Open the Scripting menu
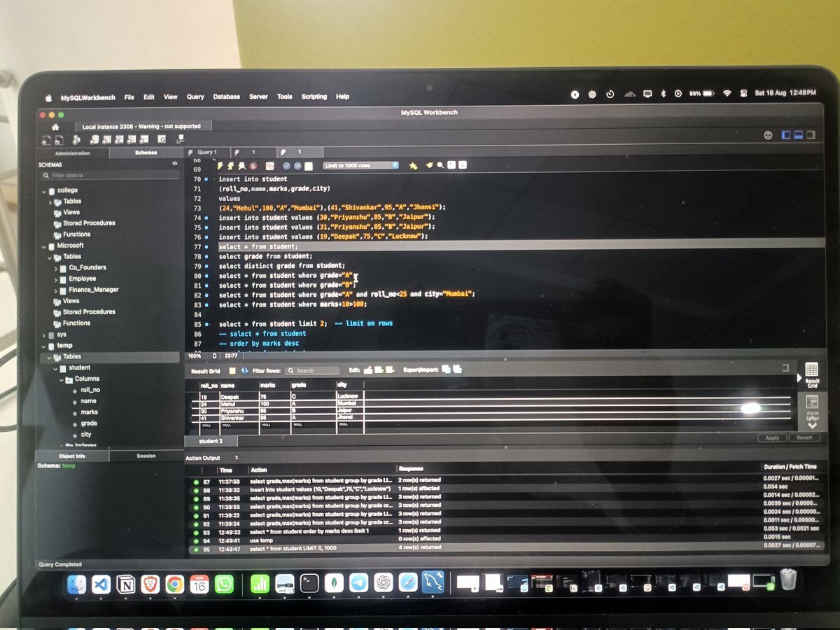This screenshot has height=630, width=840. 314,97
